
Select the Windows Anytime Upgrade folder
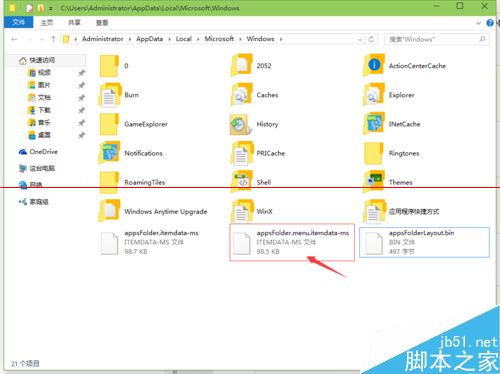[x=153, y=211]
